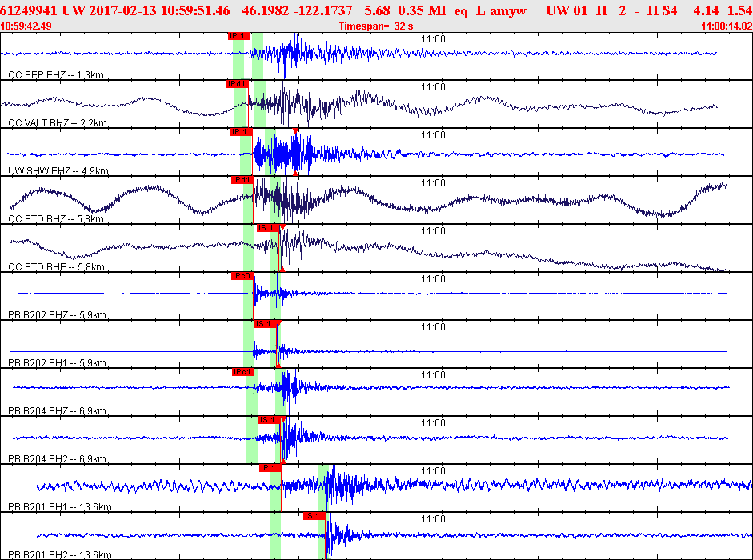The width and height of the screenshot is (753, 560).
Task: Click the Timespan 32 s label
Action: [376, 26]
